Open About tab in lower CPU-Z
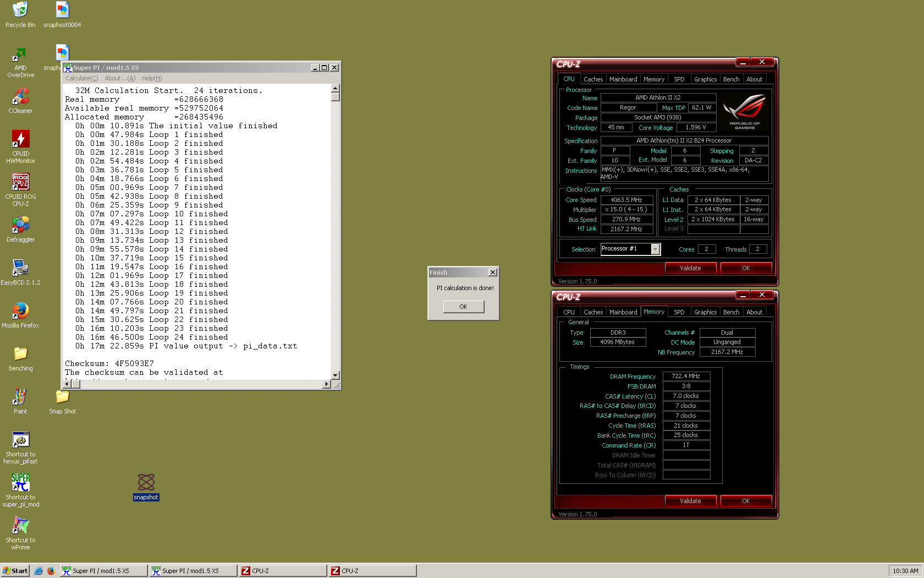 754,312
